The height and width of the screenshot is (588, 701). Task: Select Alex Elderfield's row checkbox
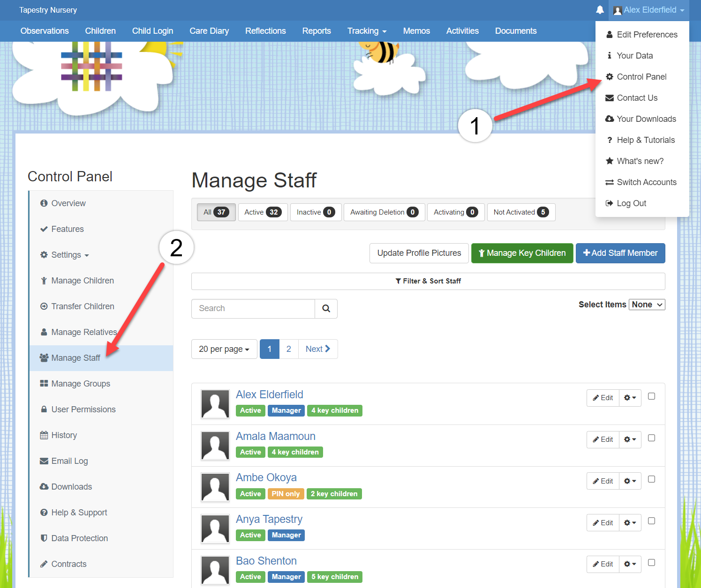[x=651, y=396]
